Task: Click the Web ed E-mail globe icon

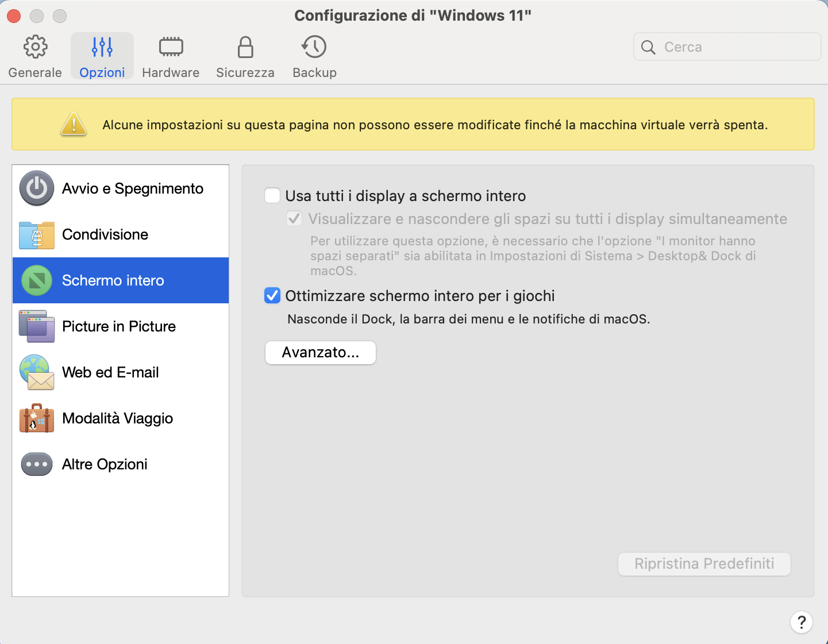Action: tap(37, 372)
